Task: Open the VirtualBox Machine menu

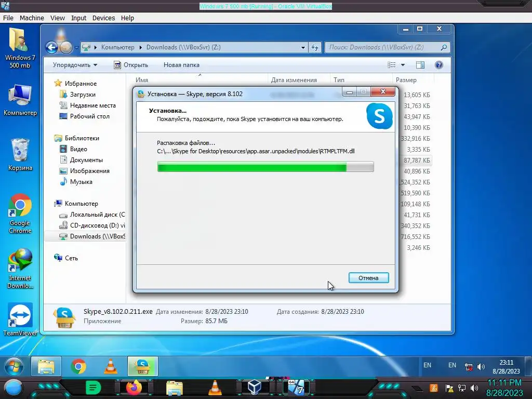Action: coord(32,18)
